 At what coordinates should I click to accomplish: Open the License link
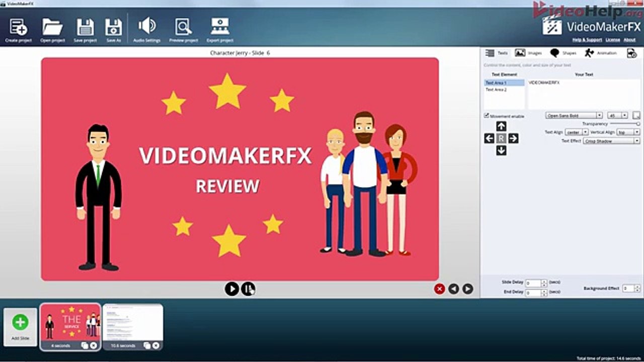[x=613, y=40]
